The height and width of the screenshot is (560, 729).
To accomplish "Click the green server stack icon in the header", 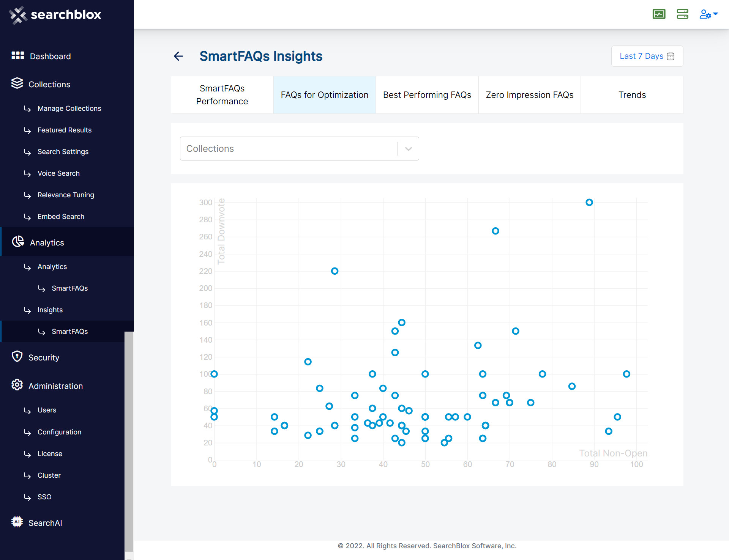I will click(x=682, y=14).
